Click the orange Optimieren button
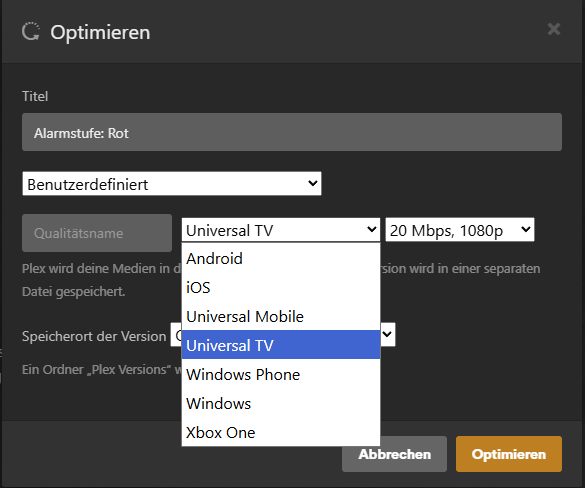 coord(509,454)
